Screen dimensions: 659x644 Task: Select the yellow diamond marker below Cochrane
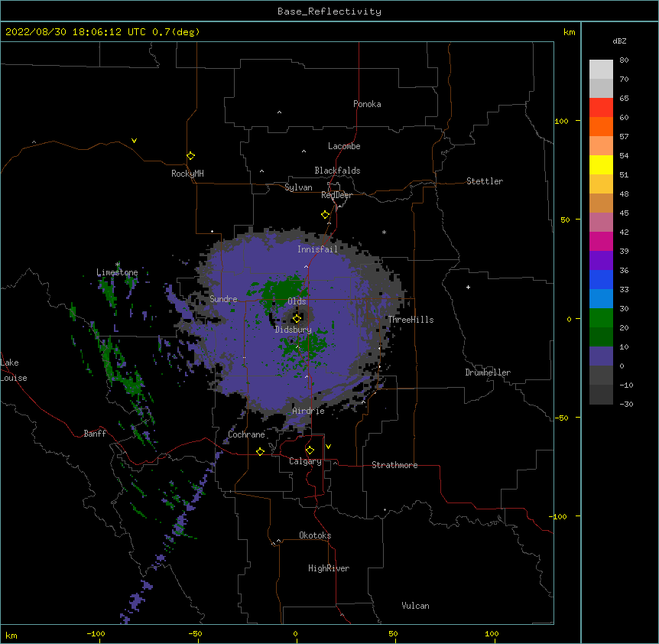pyautogui.click(x=260, y=451)
